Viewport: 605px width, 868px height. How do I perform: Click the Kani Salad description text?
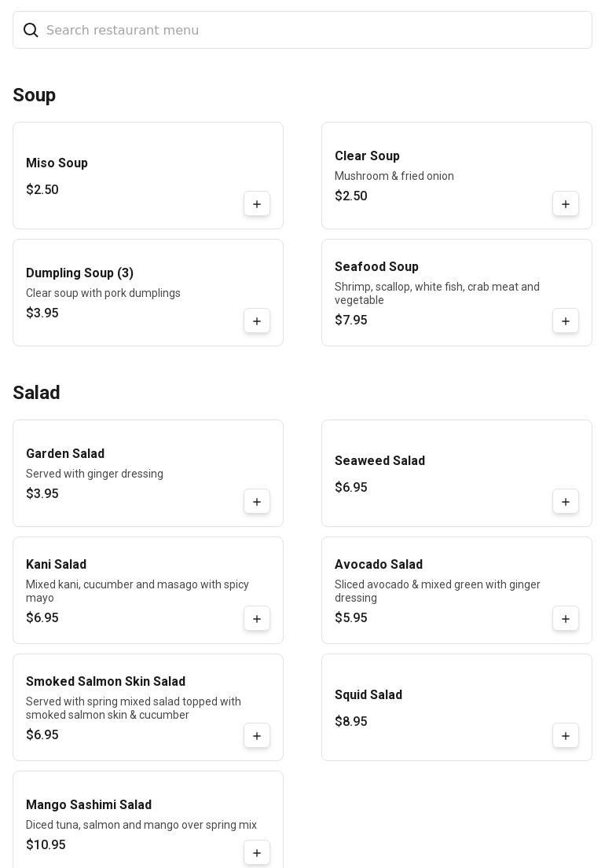137,591
